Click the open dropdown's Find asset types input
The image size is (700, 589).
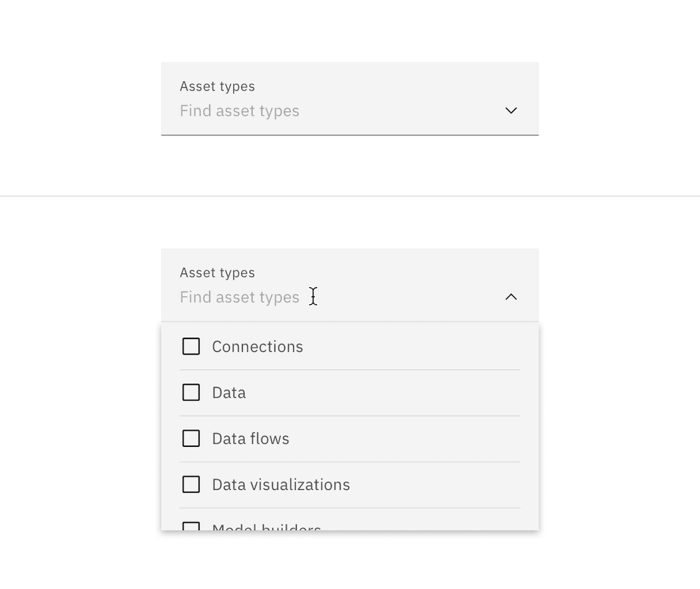[x=239, y=298]
